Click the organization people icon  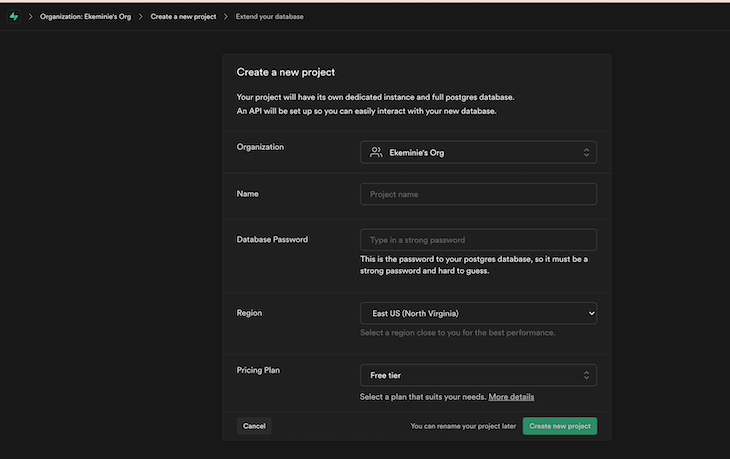coord(376,152)
